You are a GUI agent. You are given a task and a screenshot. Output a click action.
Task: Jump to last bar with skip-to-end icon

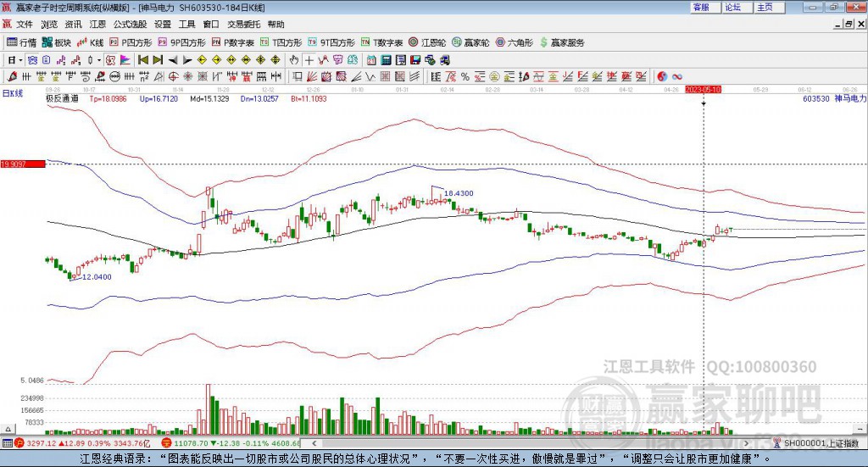coord(158,60)
